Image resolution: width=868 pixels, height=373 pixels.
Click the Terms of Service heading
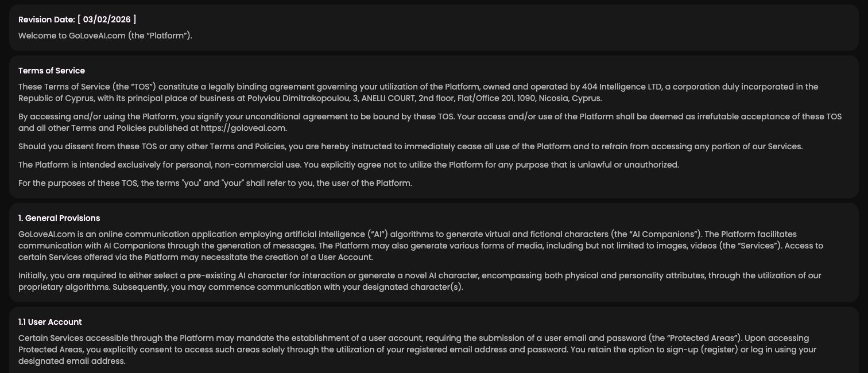point(52,71)
